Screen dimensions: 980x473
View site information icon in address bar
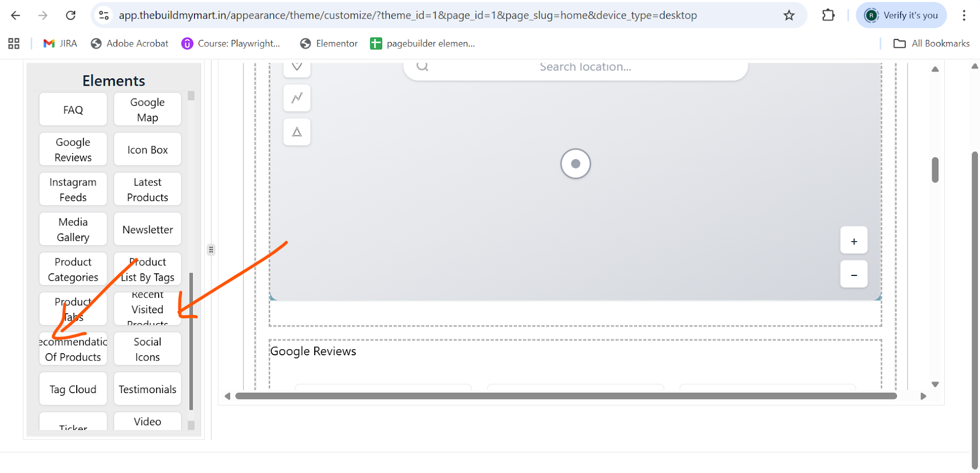pos(104,16)
